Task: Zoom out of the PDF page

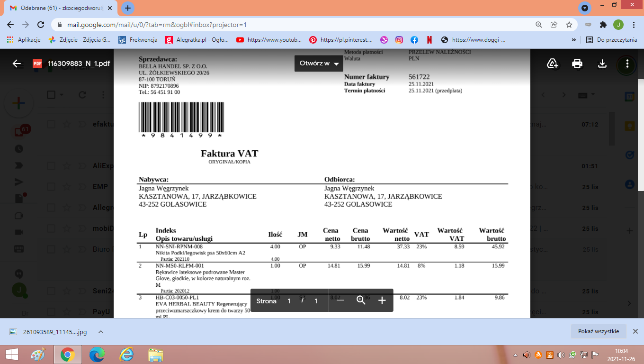Action: click(x=340, y=300)
